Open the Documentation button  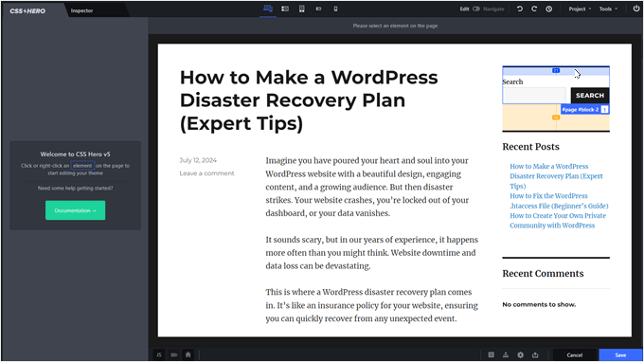click(75, 210)
